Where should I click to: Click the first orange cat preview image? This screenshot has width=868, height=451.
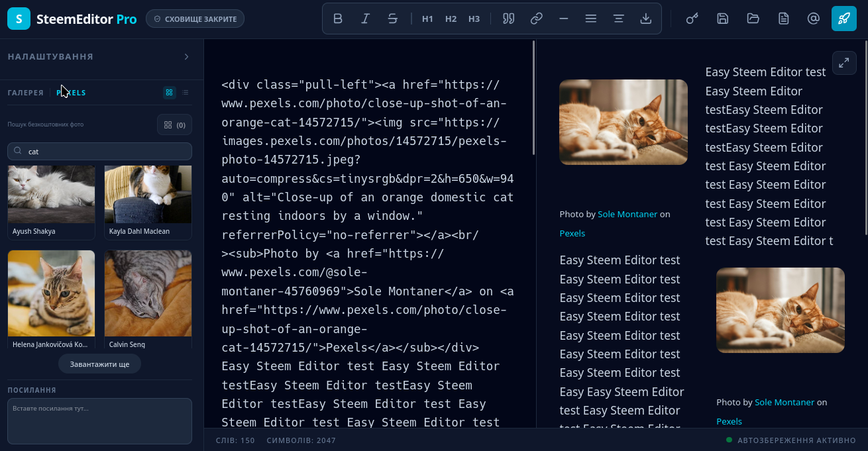point(624,122)
